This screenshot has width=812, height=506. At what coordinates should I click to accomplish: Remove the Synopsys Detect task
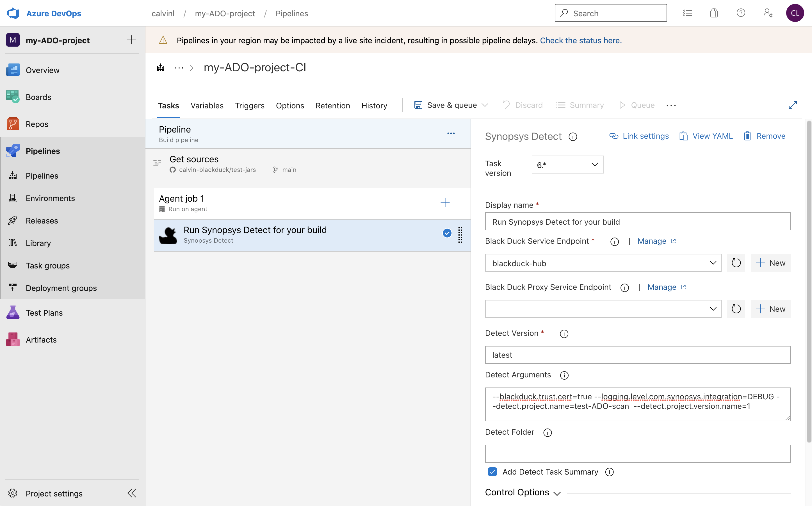tap(765, 136)
